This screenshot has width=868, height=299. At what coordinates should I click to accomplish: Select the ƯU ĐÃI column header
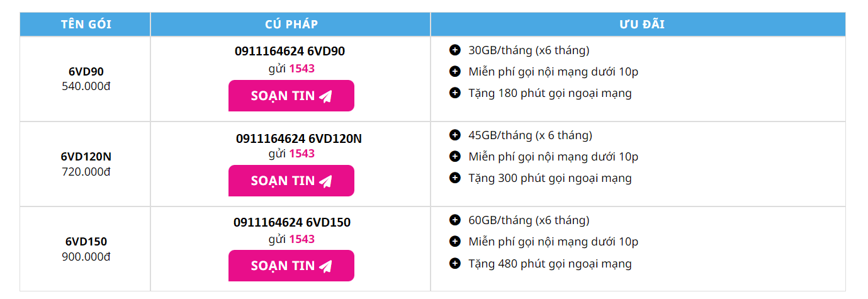tap(638, 25)
